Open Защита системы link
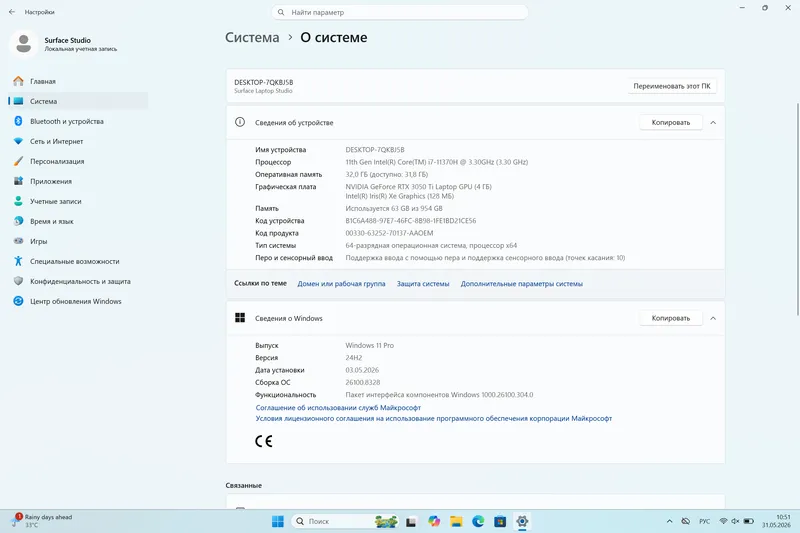 [x=423, y=284]
